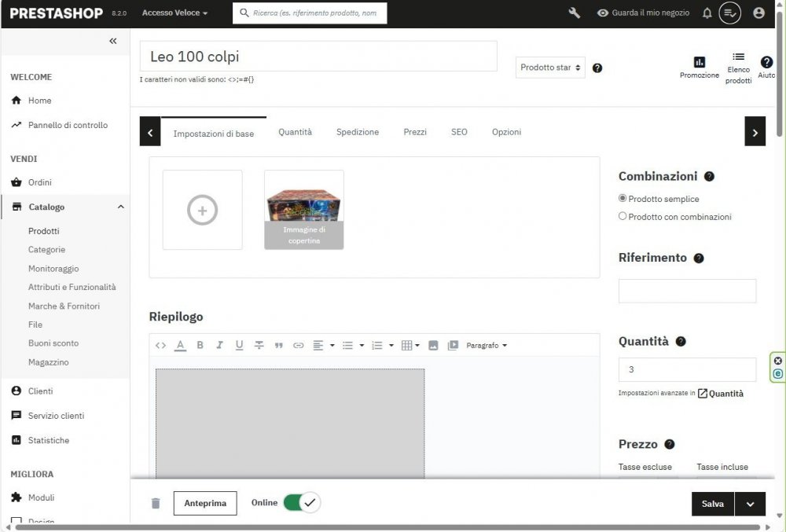The height and width of the screenshot is (532, 786).
Task: Open the SEO tab
Action: tap(459, 132)
